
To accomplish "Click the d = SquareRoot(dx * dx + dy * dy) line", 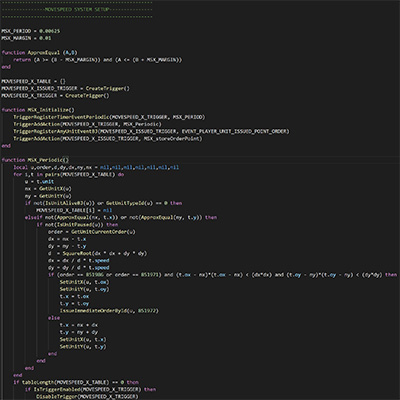I will tap(97, 253).
